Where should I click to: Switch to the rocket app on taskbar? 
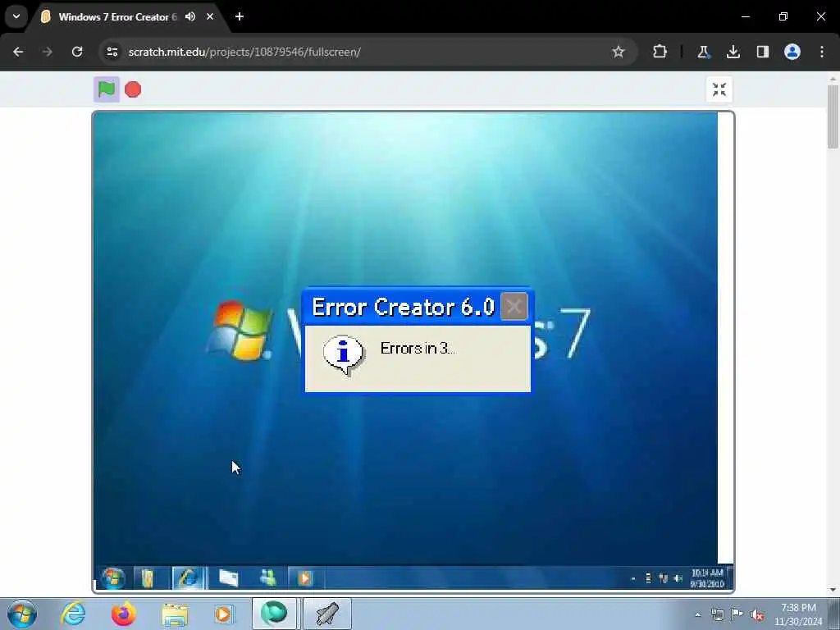tap(327, 614)
